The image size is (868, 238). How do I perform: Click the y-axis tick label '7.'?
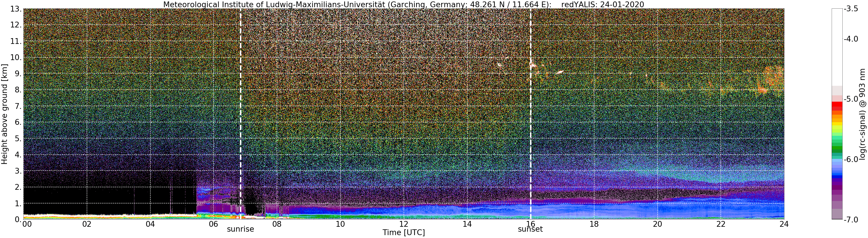[x=18, y=106]
